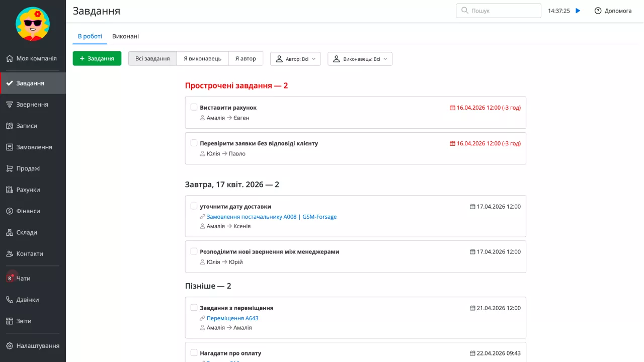Select the Я виконавець filter
Image resolution: width=644 pixels, height=362 pixels.
click(x=202, y=59)
